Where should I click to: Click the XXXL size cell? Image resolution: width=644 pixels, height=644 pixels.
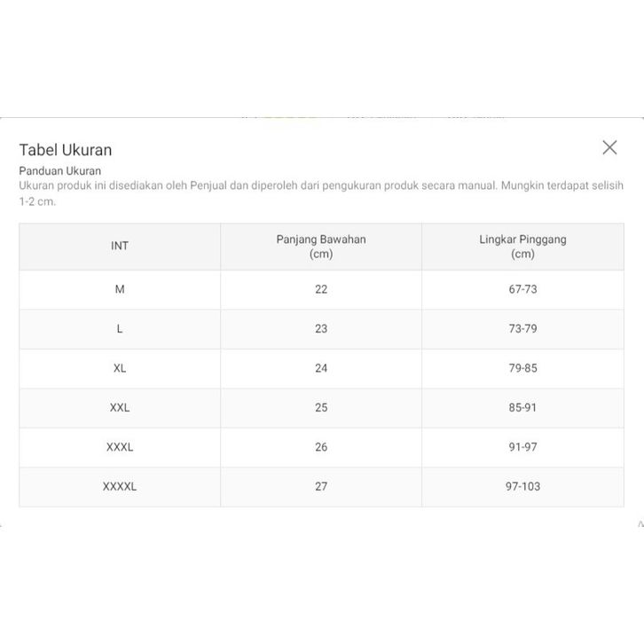point(120,447)
